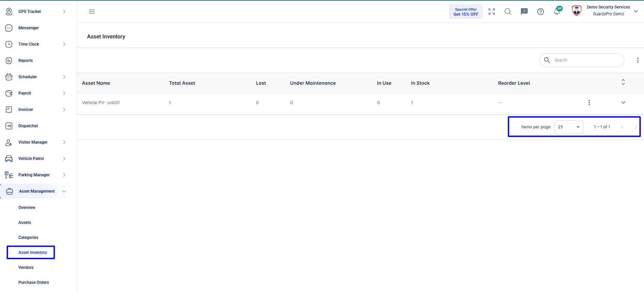Toggle the hamburger sidebar menu
The height and width of the screenshot is (292, 644).
pyautogui.click(x=92, y=12)
